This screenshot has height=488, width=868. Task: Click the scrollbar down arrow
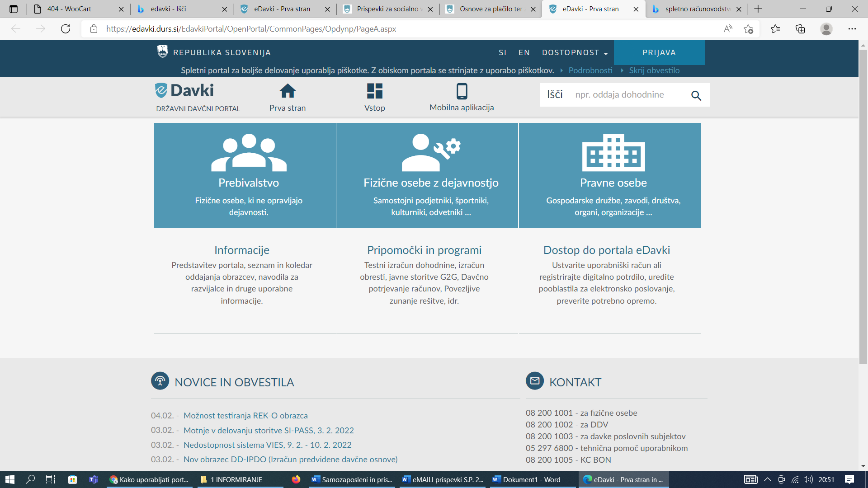click(x=863, y=466)
